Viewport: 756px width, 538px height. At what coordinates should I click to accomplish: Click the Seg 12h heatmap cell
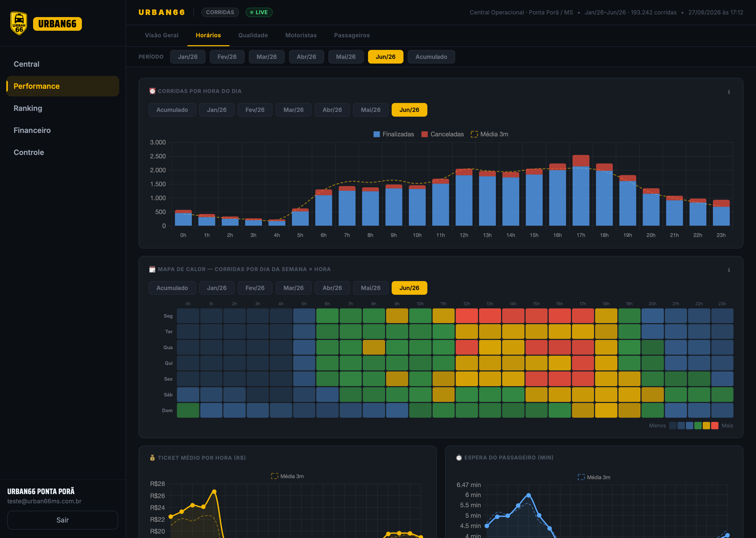467,316
